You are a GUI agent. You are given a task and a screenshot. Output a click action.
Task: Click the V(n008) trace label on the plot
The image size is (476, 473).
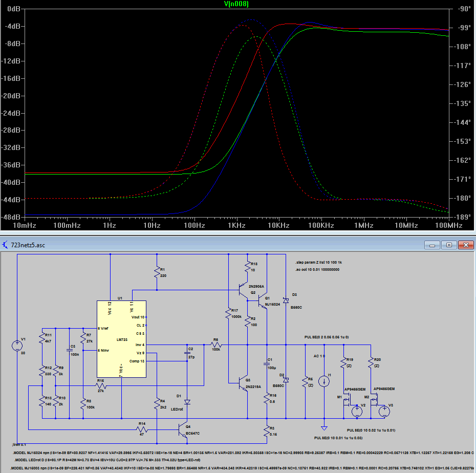tap(236, 4)
